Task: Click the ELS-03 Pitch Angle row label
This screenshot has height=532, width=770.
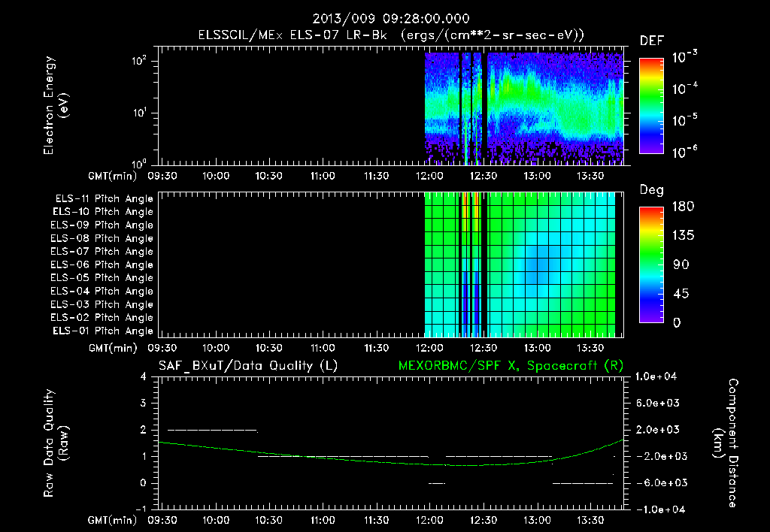Action: coord(102,305)
